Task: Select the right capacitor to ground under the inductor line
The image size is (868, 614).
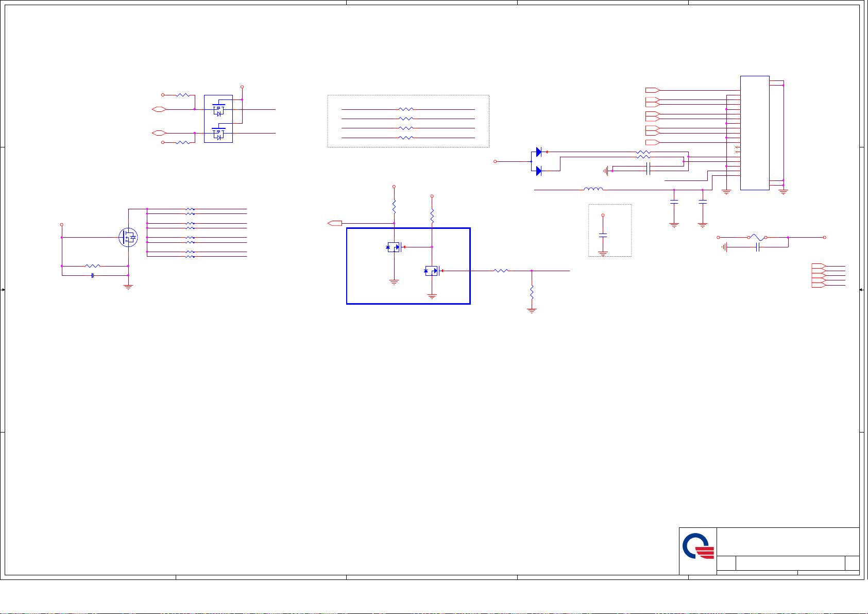Action: pos(703,202)
